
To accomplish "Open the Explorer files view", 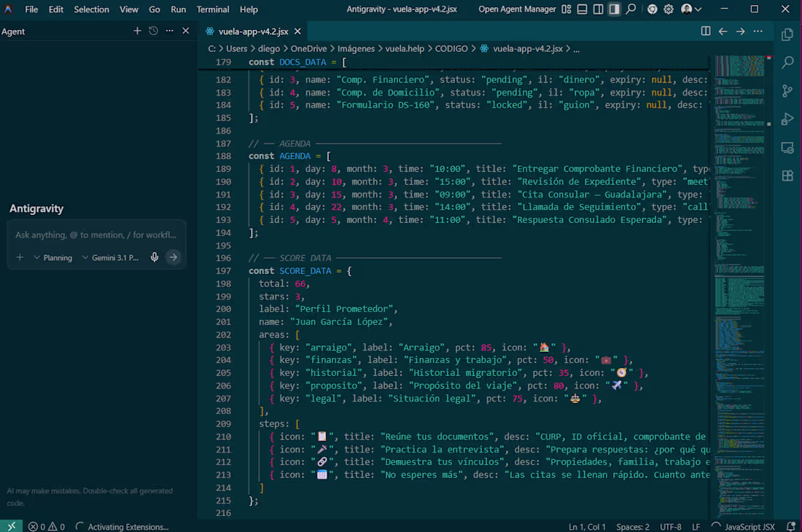I will [x=787, y=35].
